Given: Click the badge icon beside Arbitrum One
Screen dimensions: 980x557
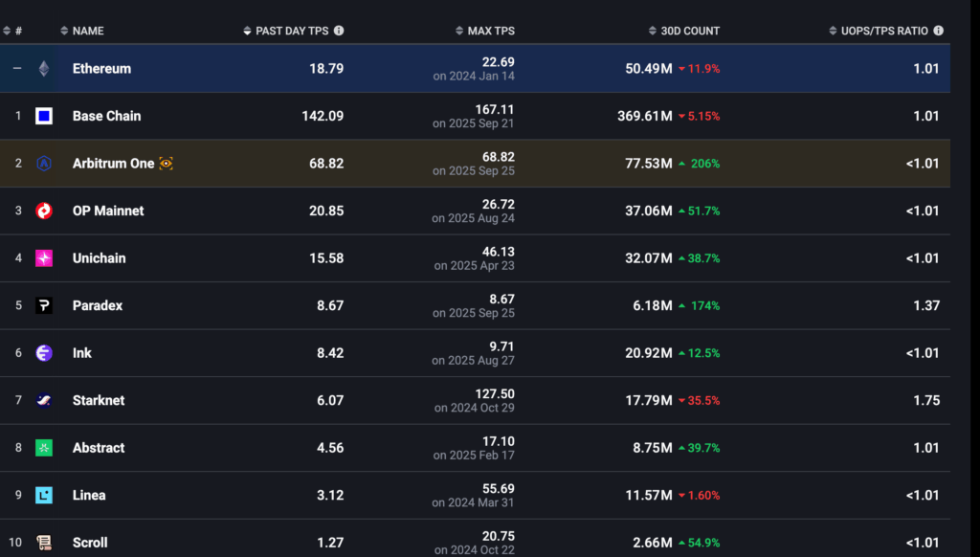Looking at the screenshot, I should pyautogui.click(x=167, y=163).
